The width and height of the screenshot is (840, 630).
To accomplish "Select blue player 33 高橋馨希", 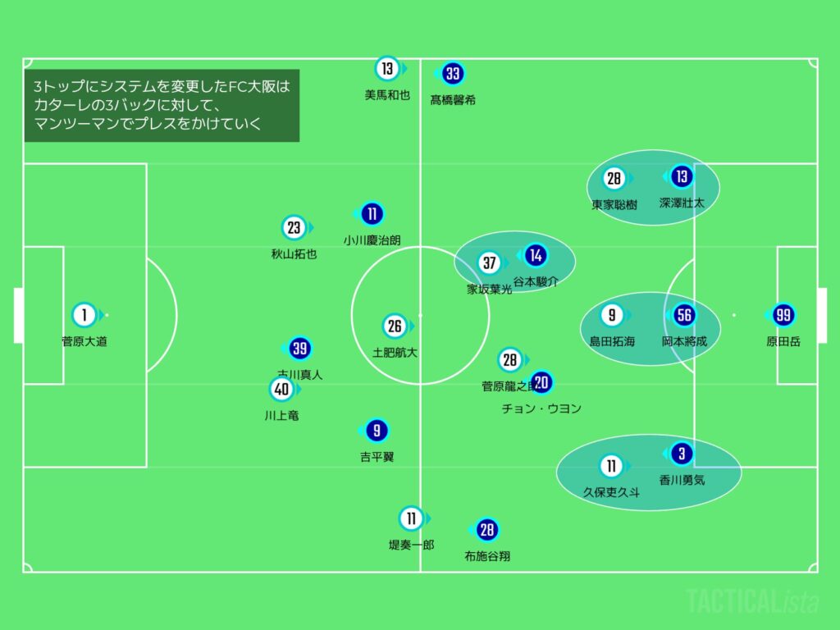I will coord(452,74).
